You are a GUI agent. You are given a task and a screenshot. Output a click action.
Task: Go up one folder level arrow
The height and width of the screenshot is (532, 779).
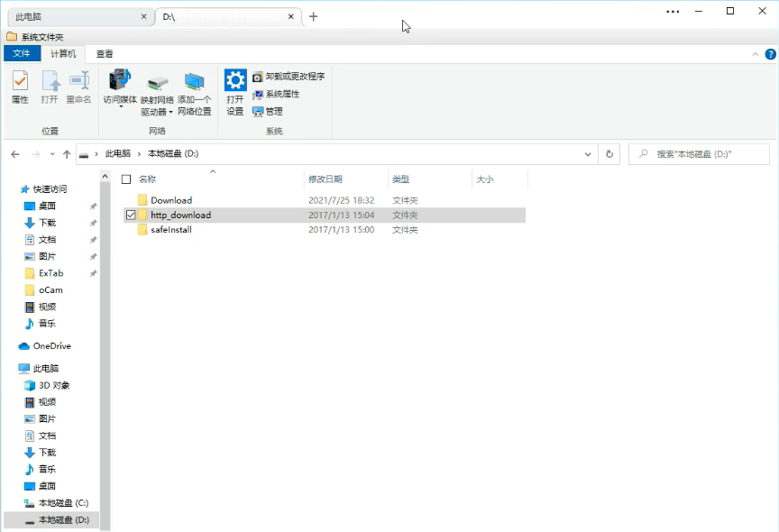(x=67, y=154)
